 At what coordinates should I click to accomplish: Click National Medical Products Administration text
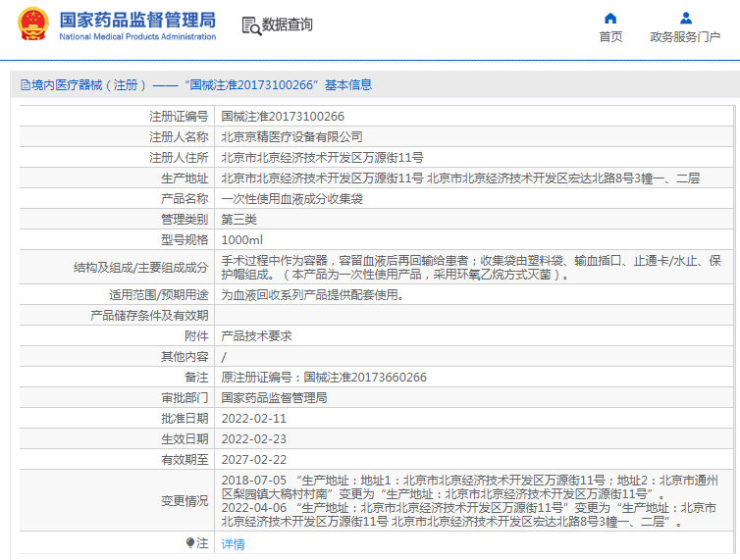click(x=137, y=37)
